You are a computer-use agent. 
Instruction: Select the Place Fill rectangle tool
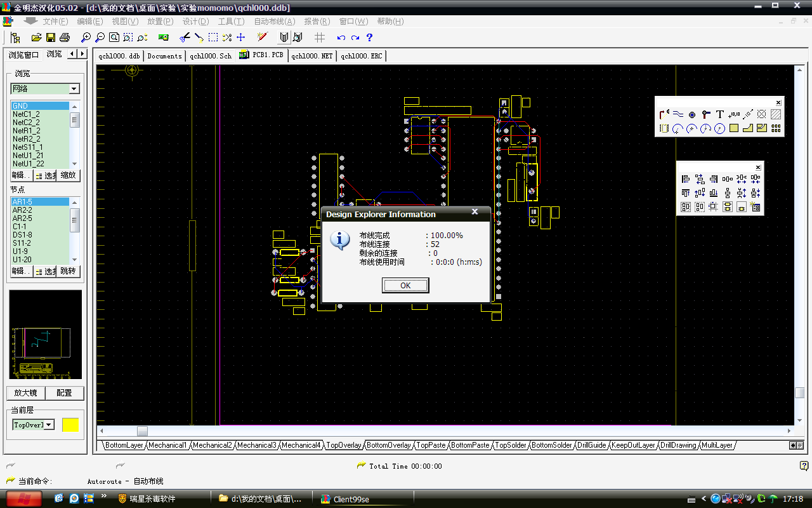[734, 128]
